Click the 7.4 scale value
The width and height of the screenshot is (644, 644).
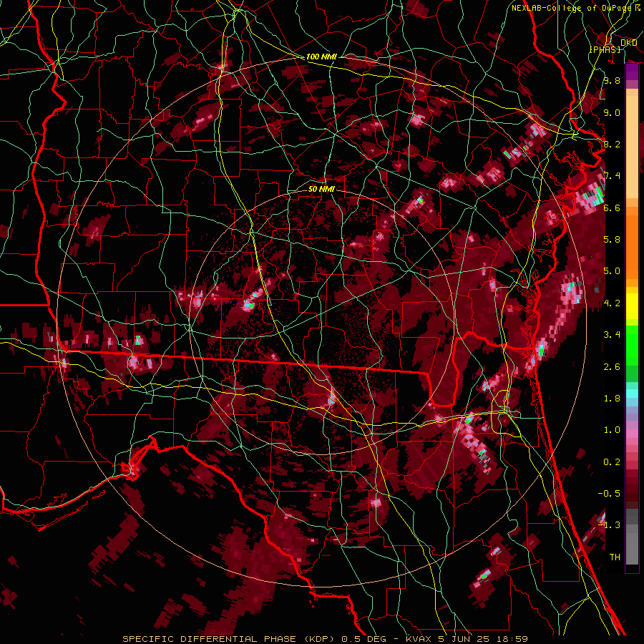(612, 176)
